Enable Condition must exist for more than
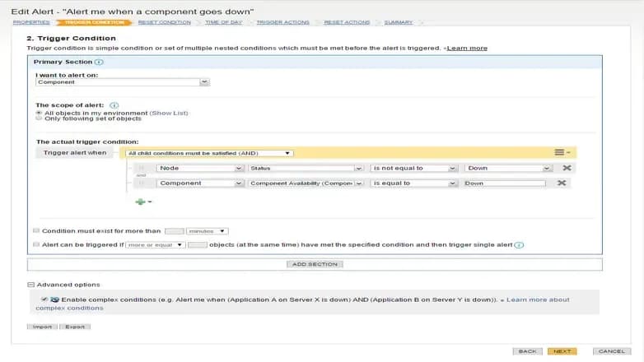The width and height of the screenshot is (644, 362). [x=36, y=230]
